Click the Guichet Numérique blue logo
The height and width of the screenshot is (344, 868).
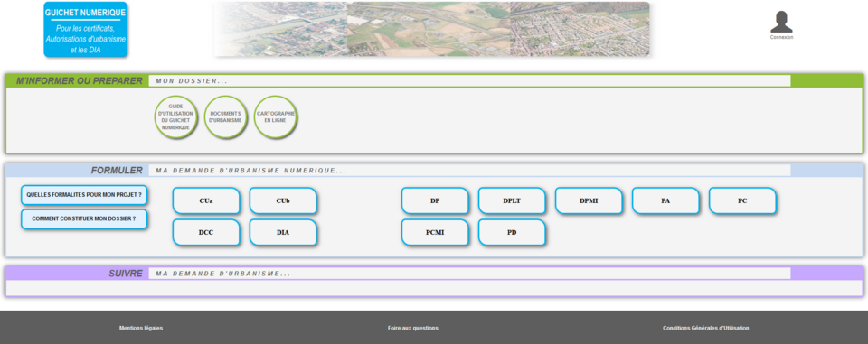tap(86, 29)
